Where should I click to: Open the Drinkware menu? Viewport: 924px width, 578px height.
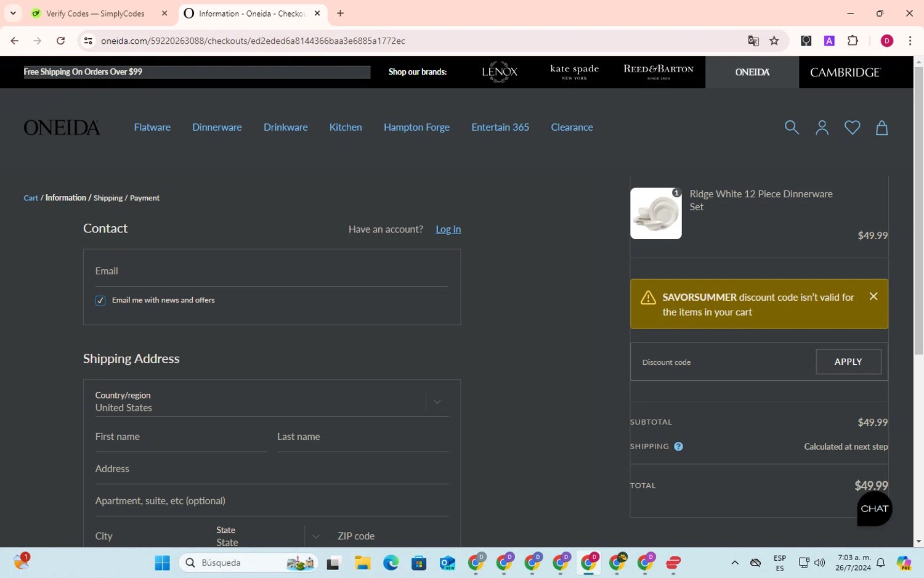(x=286, y=128)
